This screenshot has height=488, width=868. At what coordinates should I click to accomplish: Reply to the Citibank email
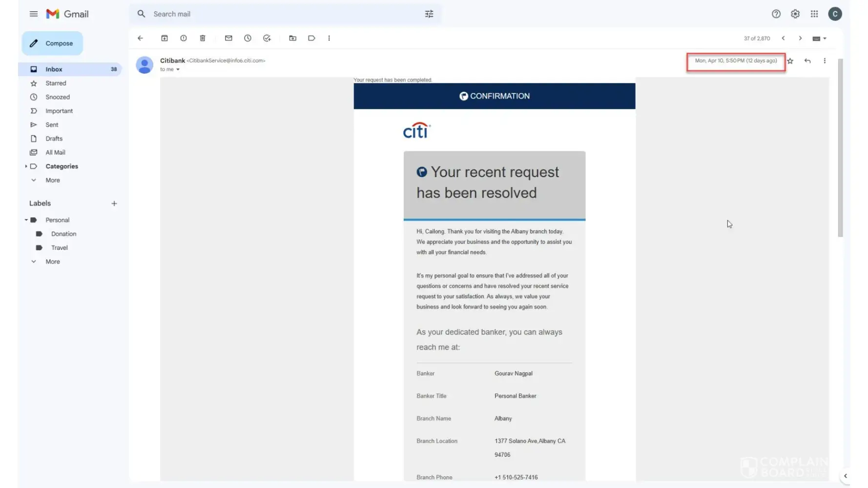click(807, 61)
